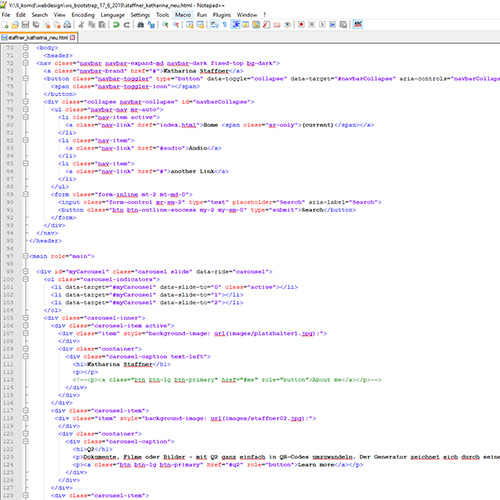Screen dimensions: 500x500
Task: Open the ? help menu
Action: pos(265,15)
